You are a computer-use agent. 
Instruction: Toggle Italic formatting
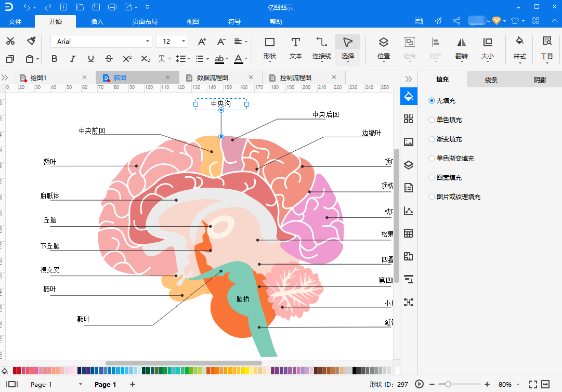click(73, 59)
